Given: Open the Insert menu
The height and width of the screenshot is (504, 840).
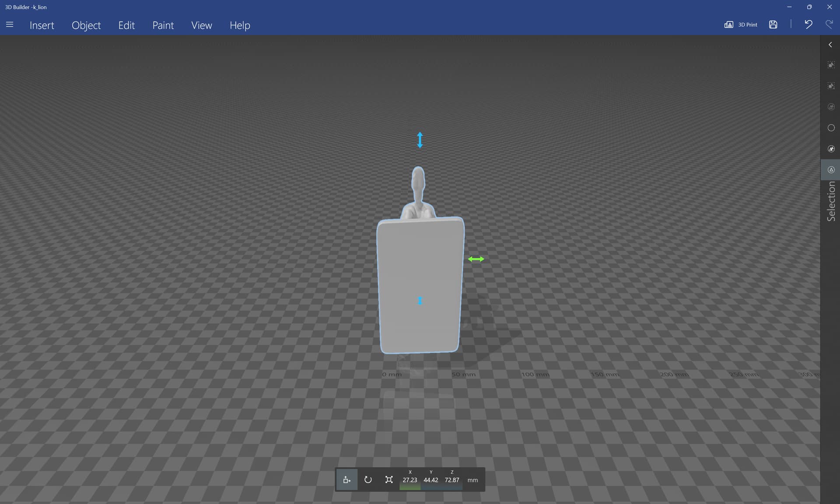Looking at the screenshot, I should [x=42, y=25].
